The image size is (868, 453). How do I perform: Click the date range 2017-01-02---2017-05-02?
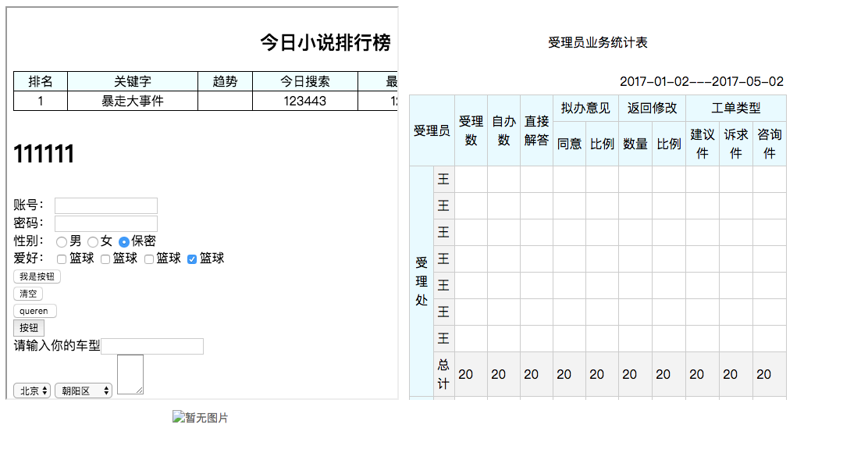pos(702,81)
